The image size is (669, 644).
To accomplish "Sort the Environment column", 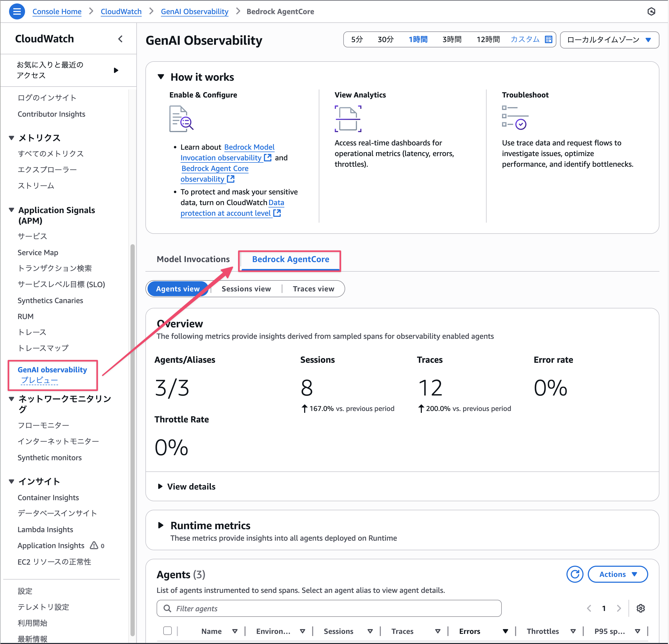I will [303, 631].
